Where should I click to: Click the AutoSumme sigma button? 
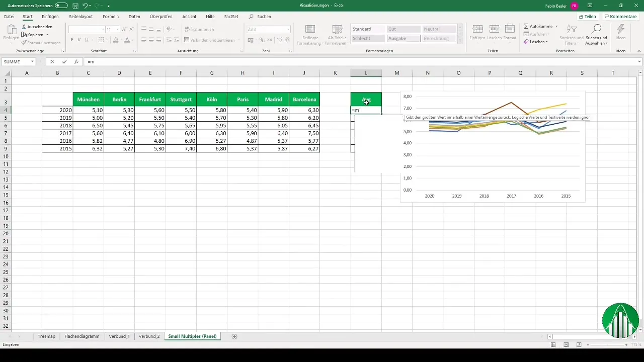click(538, 26)
